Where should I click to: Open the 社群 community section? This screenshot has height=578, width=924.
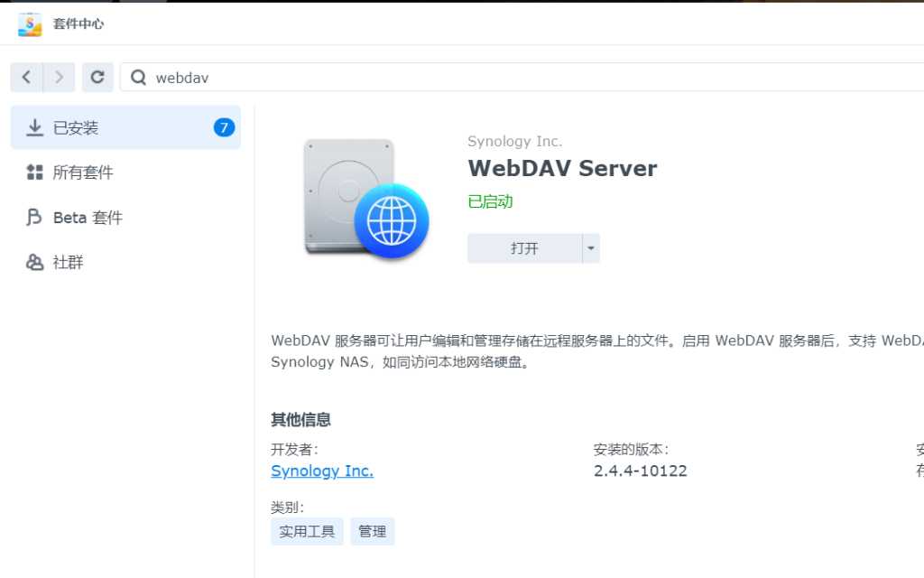point(125,262)
